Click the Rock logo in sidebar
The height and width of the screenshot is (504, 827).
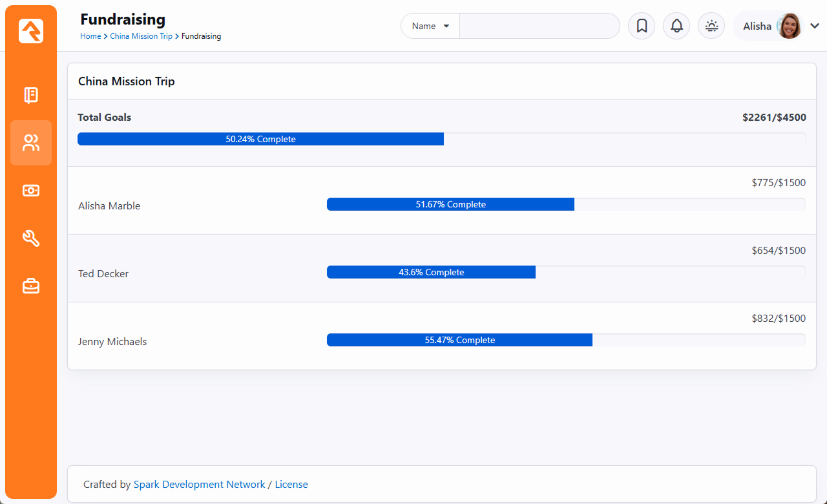tap(31, 31)
